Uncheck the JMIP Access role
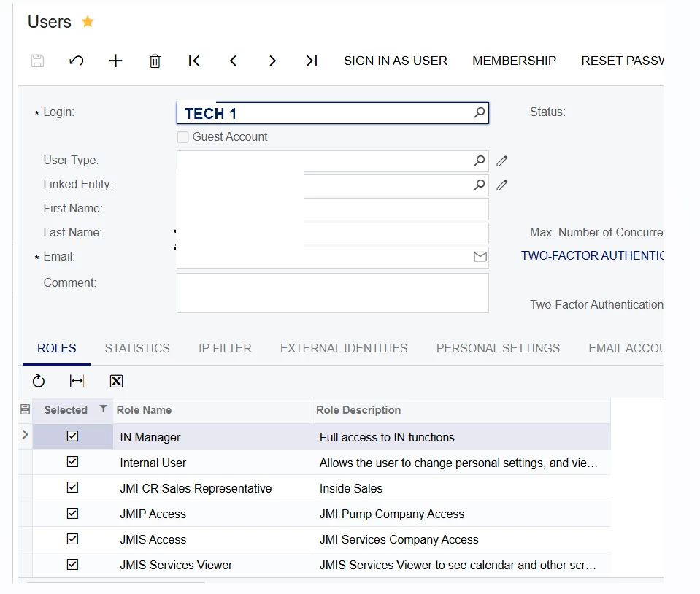Screen dimensions: 700x594 pos(72,513)
